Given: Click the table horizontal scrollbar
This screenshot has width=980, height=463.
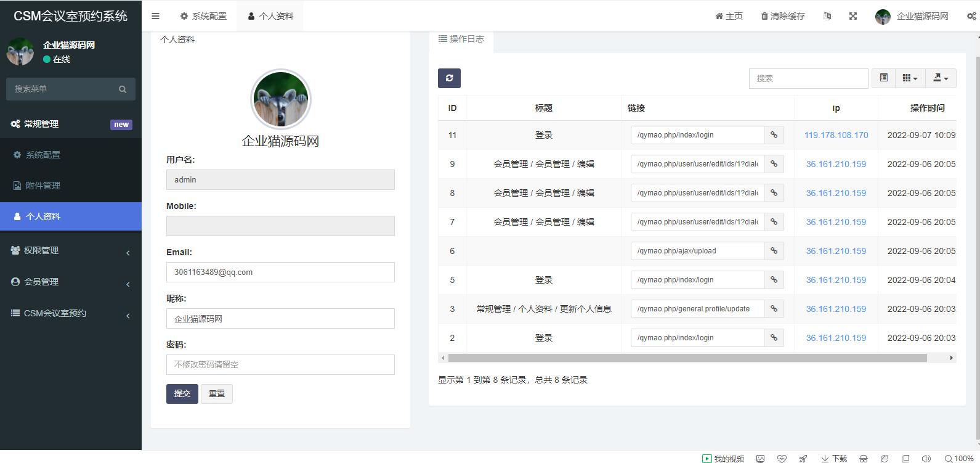Looking at the screenshot, I should [x=687, y=358].
